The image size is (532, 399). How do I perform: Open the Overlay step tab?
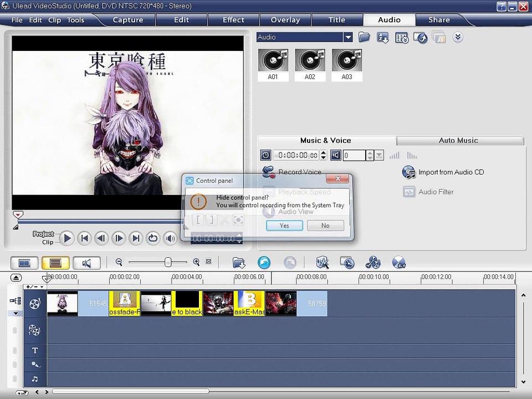(285, 20)
